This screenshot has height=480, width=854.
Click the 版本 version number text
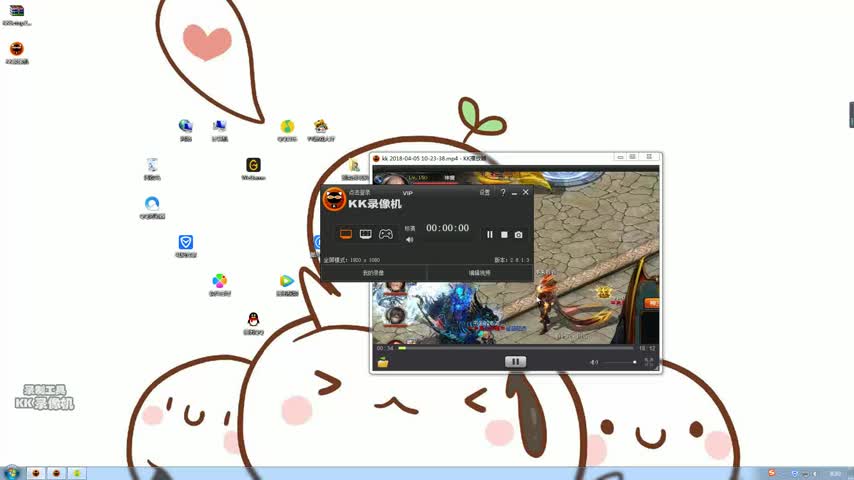[511, 260]
